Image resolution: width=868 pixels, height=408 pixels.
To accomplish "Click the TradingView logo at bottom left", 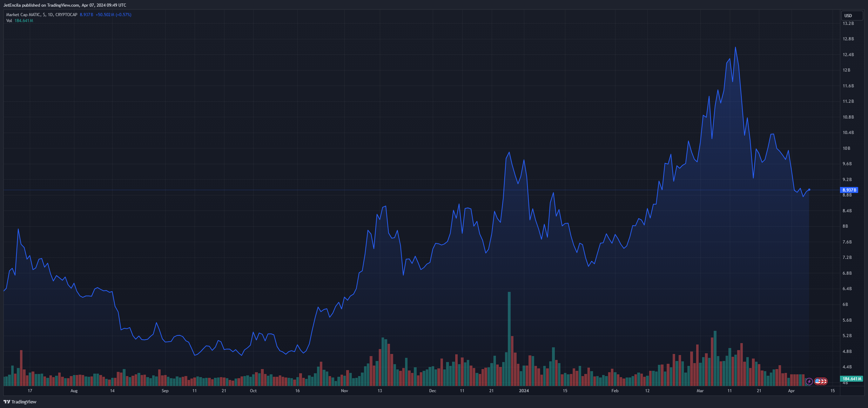I will 20,402.
